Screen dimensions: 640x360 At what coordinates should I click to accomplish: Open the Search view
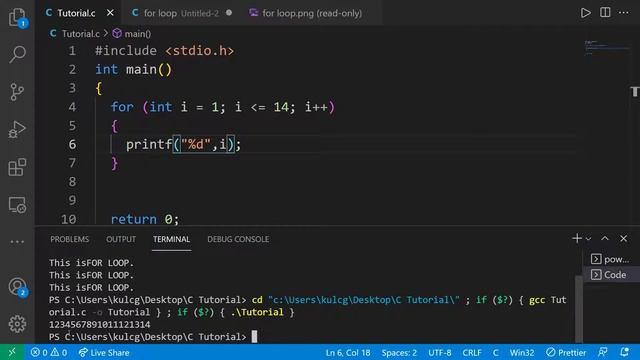pos(17,54)
